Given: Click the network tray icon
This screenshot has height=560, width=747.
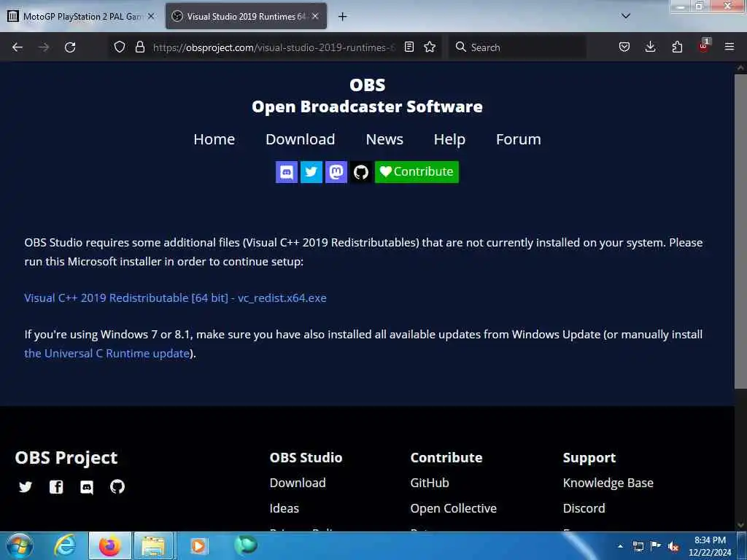Looking at the screenshot, I should tap(638, 547).
